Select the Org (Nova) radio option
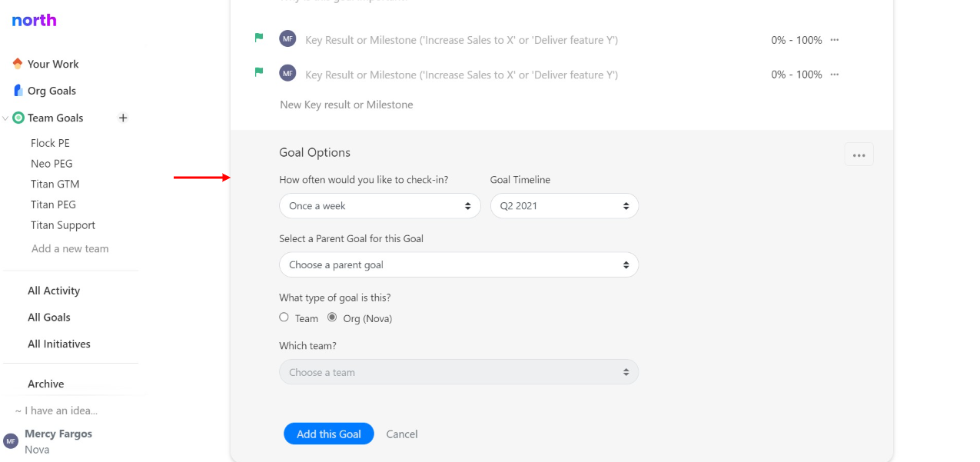The width and height of the screenshot is (980, 462). pos(332,317)
